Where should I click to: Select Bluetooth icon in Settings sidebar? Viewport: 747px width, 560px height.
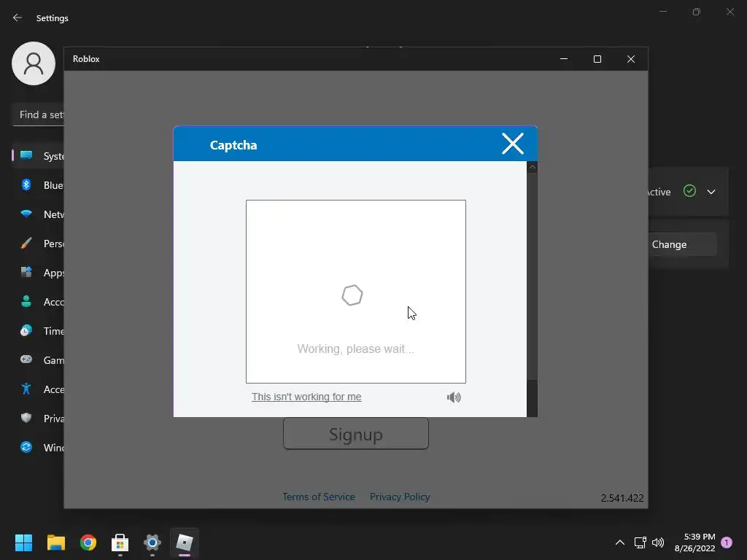[x=26, y=184]
